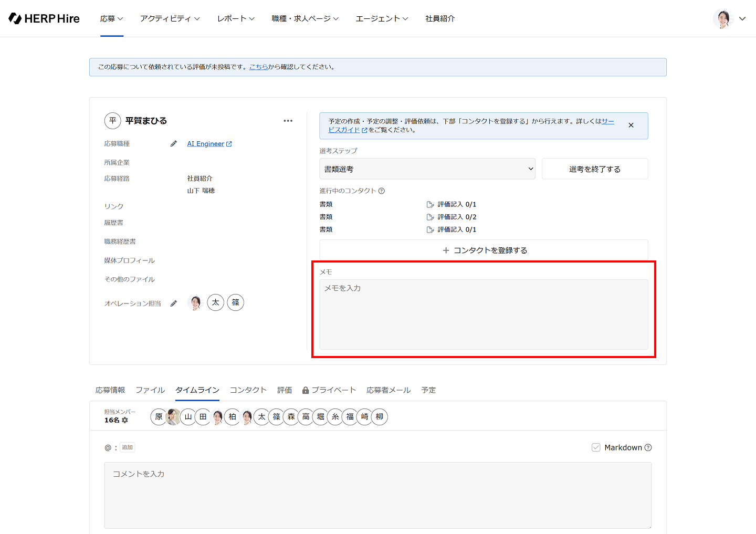This screenshot has width=756, height=534.
Task: Open the three-dot menu beside 平賀まひる
Action: pos(288,121)
